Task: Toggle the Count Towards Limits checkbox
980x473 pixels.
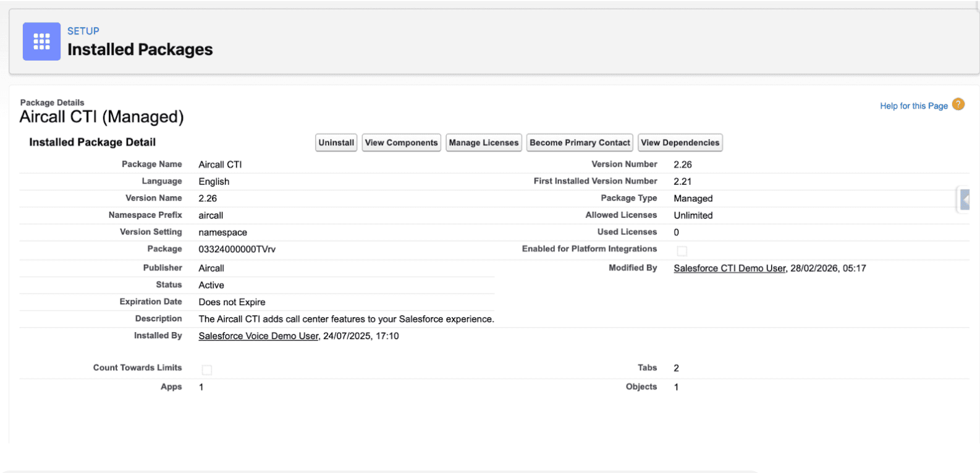Action: click(x=207, y=370)
